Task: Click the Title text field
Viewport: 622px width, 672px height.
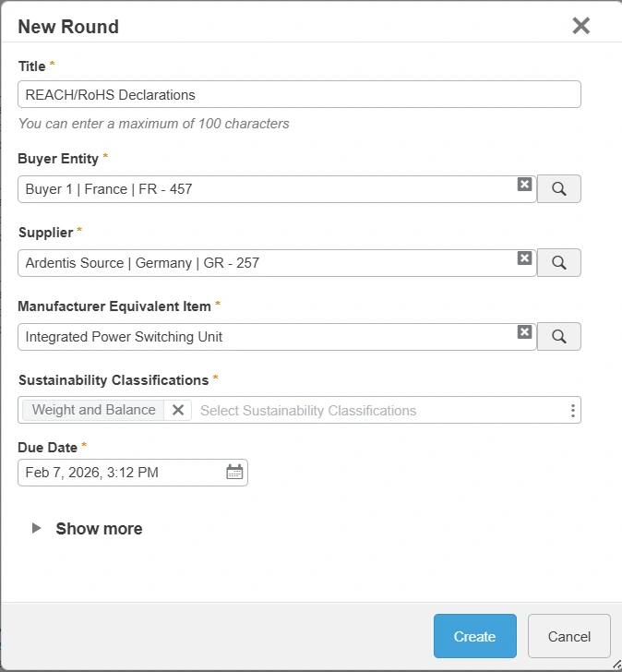Action: coord(299,94)
